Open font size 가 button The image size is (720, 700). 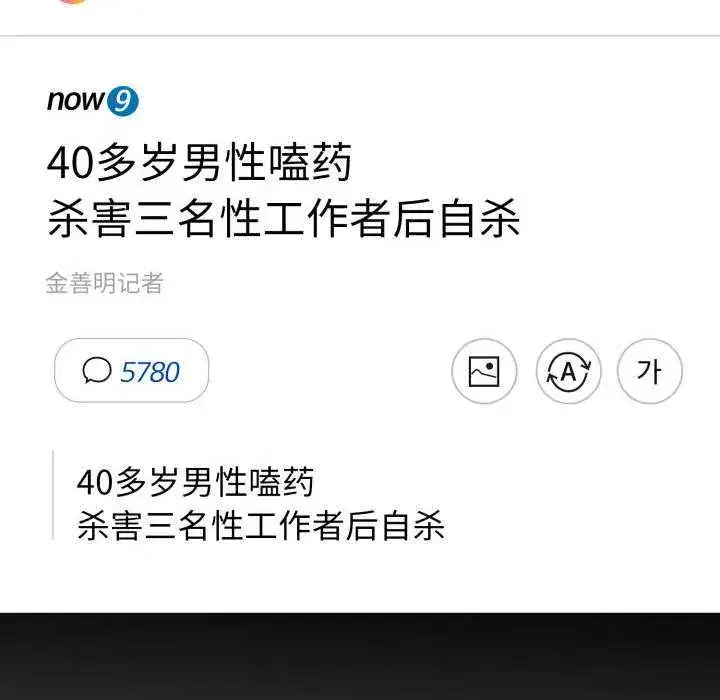(649, 371)
